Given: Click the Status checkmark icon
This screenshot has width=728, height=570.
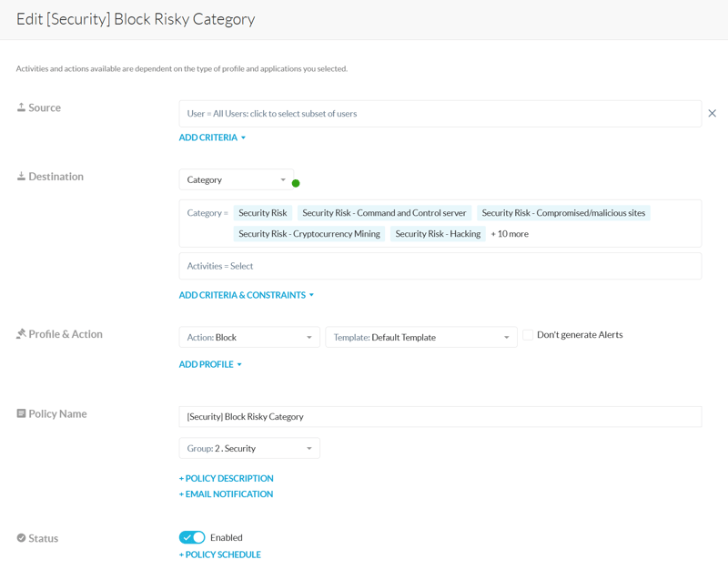Looking at the screenshot, I should [21, 538].
